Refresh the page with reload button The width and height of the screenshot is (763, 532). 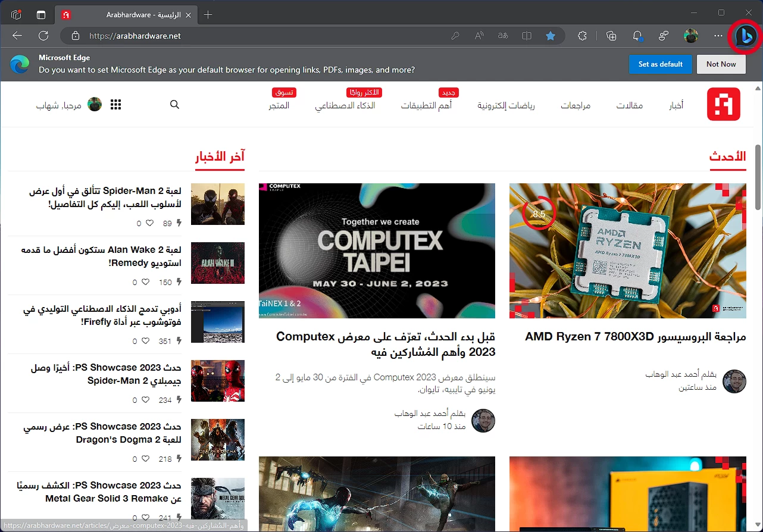click(43, 36)
